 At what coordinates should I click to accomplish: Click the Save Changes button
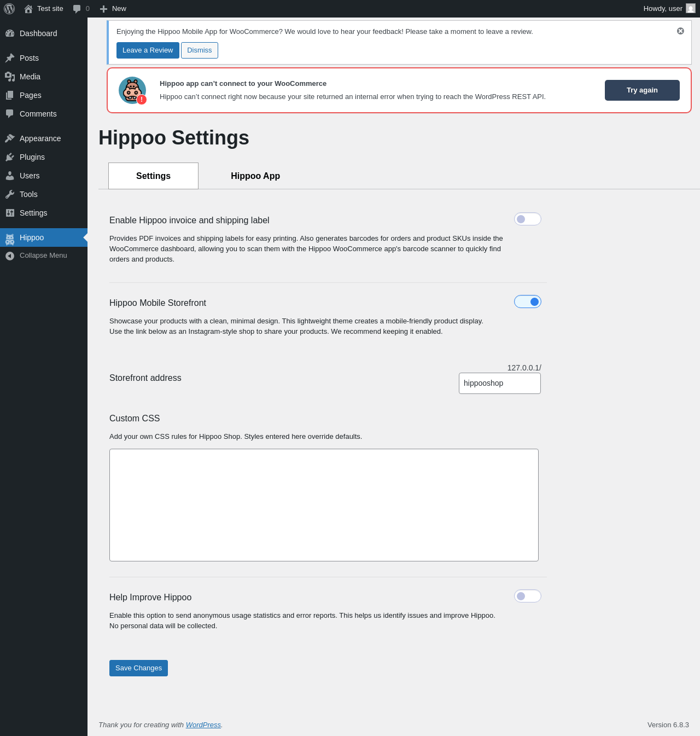[x=138, y=668]
